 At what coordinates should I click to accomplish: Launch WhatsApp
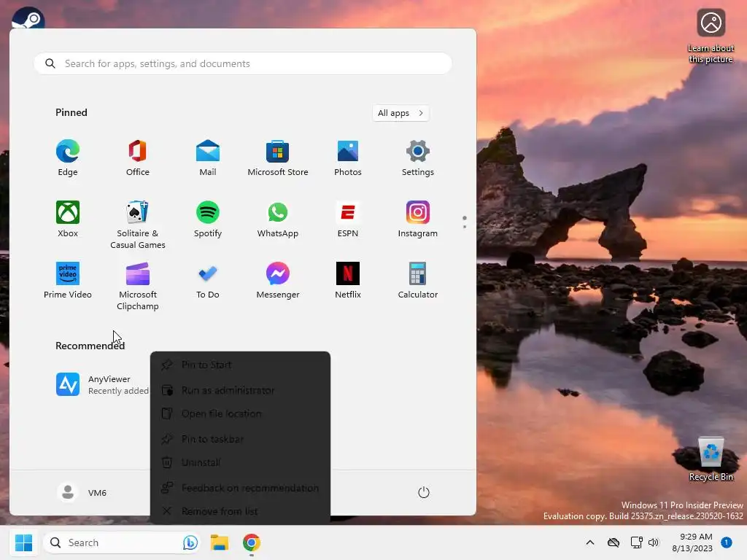click(278, 219)
